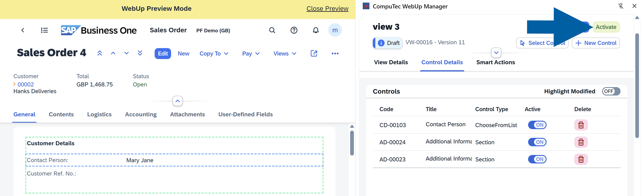
Task: Open the View Details tab
Action: point(391,62)
